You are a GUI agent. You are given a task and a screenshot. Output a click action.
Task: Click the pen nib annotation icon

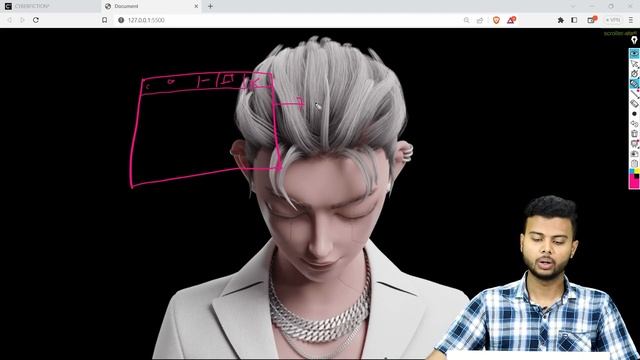pyautogui.click(x=634, y=40)
